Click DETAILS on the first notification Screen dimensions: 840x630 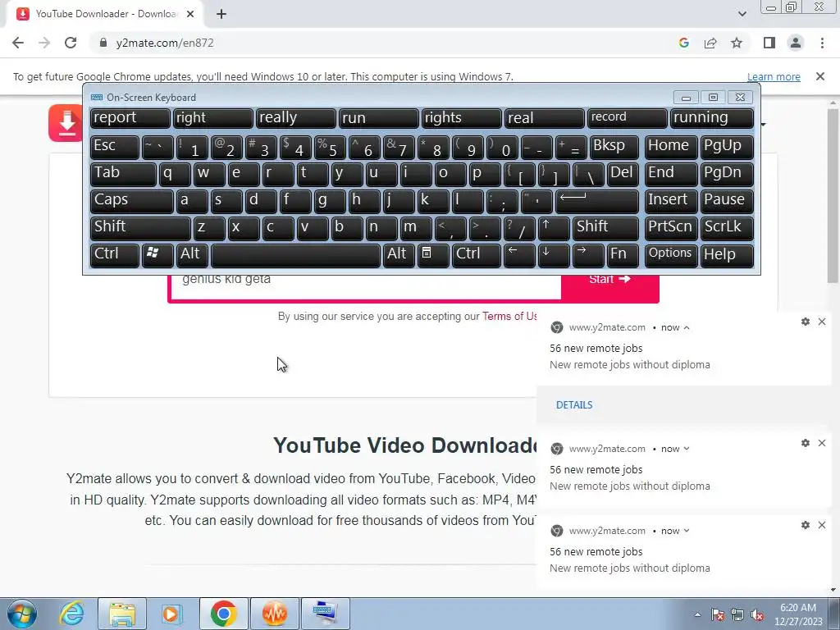coord(574,405)
